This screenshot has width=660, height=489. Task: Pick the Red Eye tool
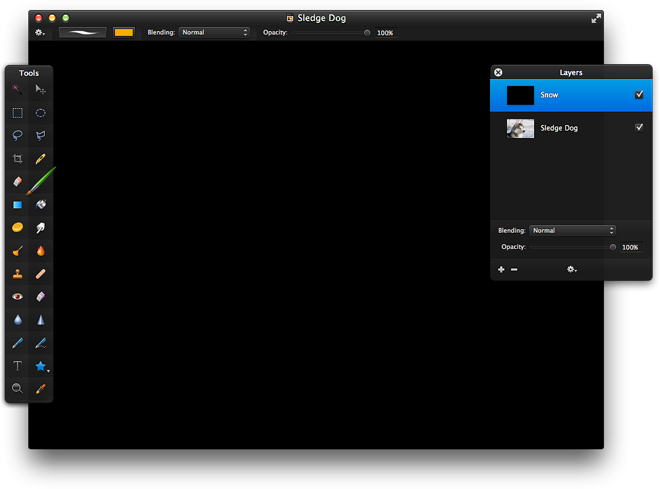(x=17, y=297)
